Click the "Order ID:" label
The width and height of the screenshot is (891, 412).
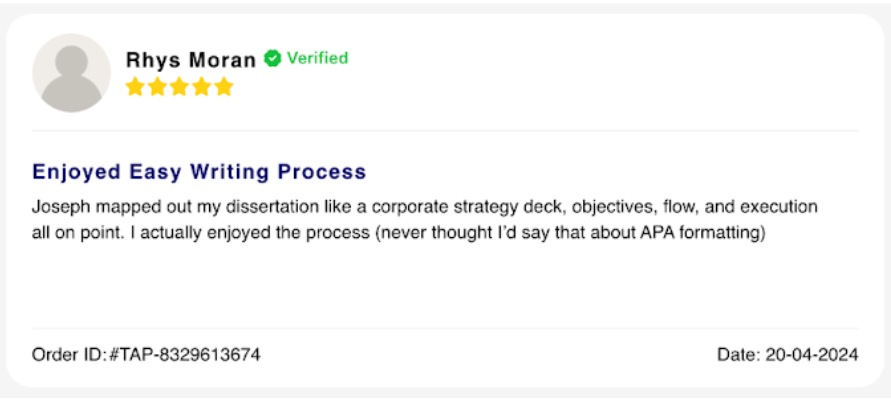point(68,354)
